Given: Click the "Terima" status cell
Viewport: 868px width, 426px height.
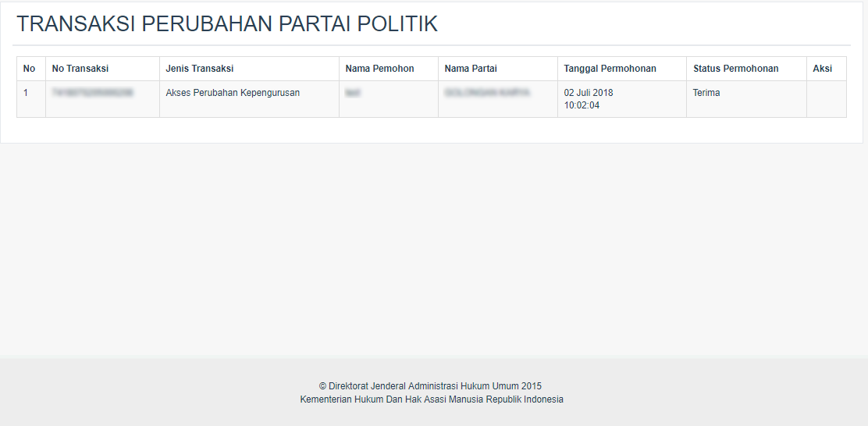Looking at the screenshot, I should pos(706,93).
